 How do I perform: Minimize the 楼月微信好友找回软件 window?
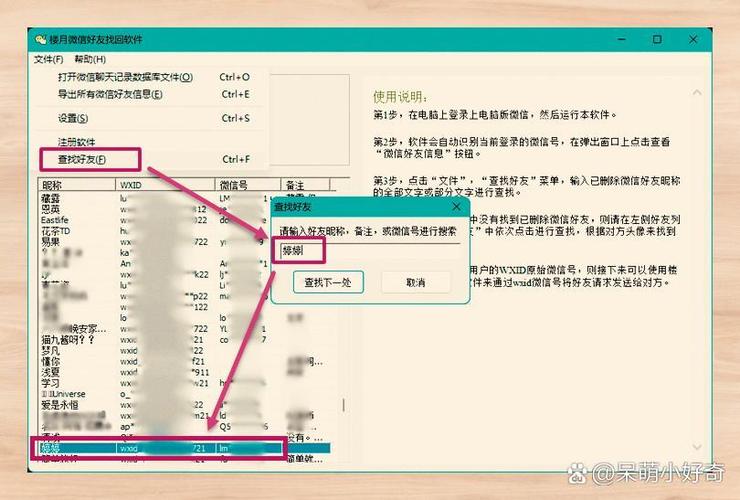622,39
